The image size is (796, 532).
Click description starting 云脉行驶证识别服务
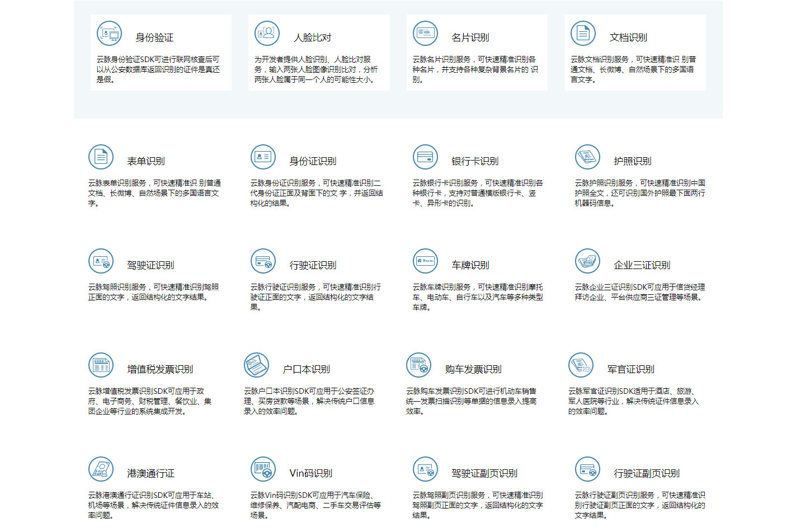315,297
